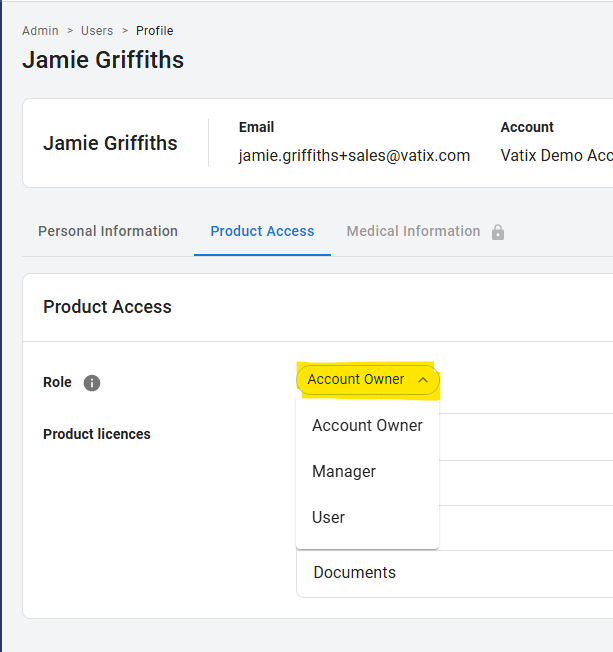Image resolution: width=613 pixels, height=652 pixels.
Task: Click the Vatix Demo account name
Action: click(x=556, y=155)
